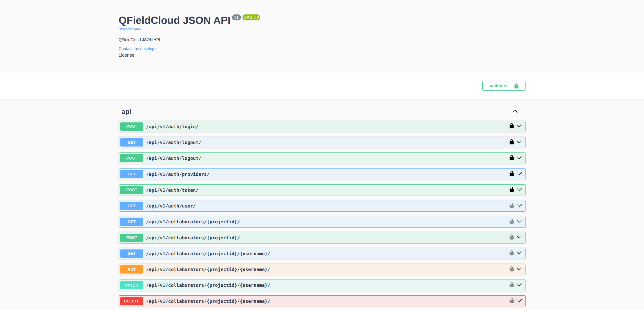
Task: Click padlock on DELETE collaborators username row
Action: 512,301
